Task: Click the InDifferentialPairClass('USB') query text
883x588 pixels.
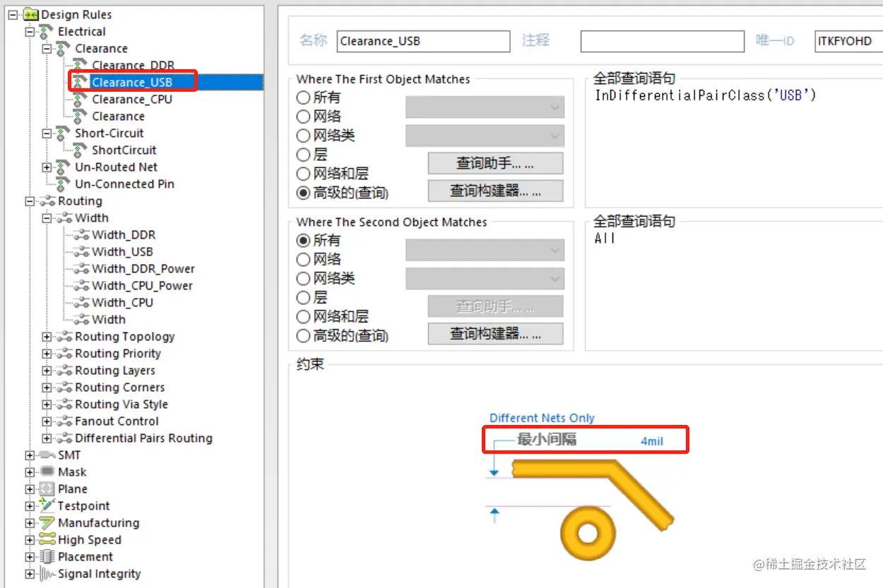Action: pos(706,95)
